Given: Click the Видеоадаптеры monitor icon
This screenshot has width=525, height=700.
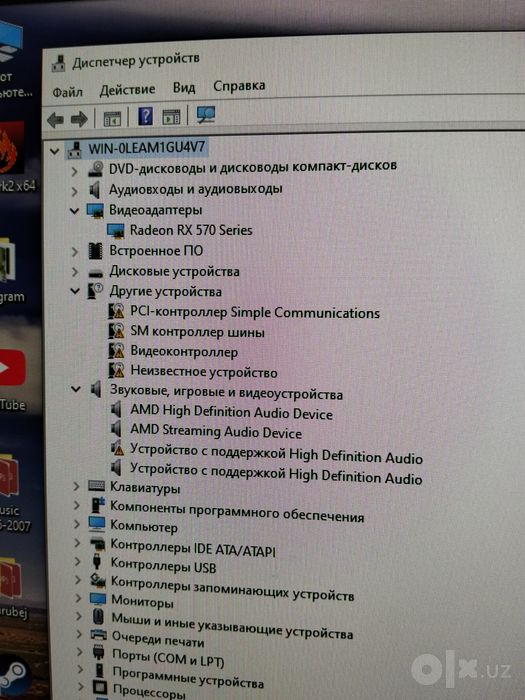Looking at the screenshot, I should click(96, 211).
